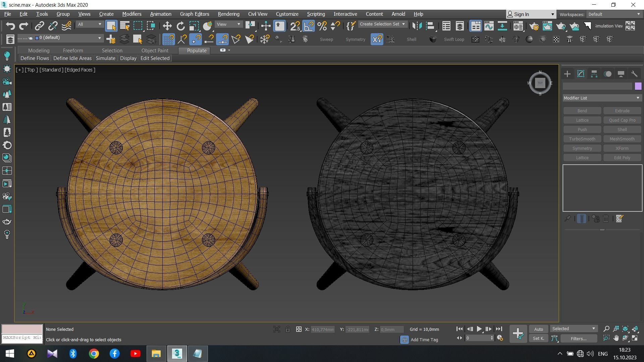Toggle Window/Crossing selection mode
The image size is (644, 362).
point(151,26)
